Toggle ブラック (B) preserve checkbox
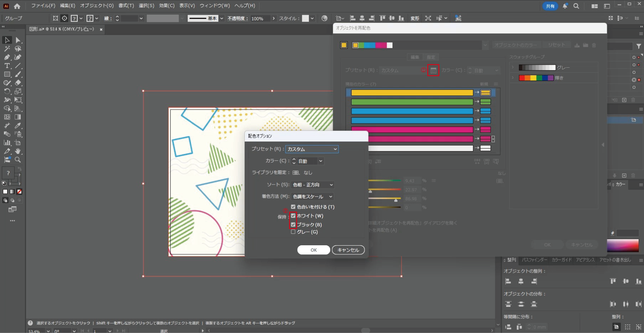The width and height of the screenshot is (644, 333). click(293, 225)
